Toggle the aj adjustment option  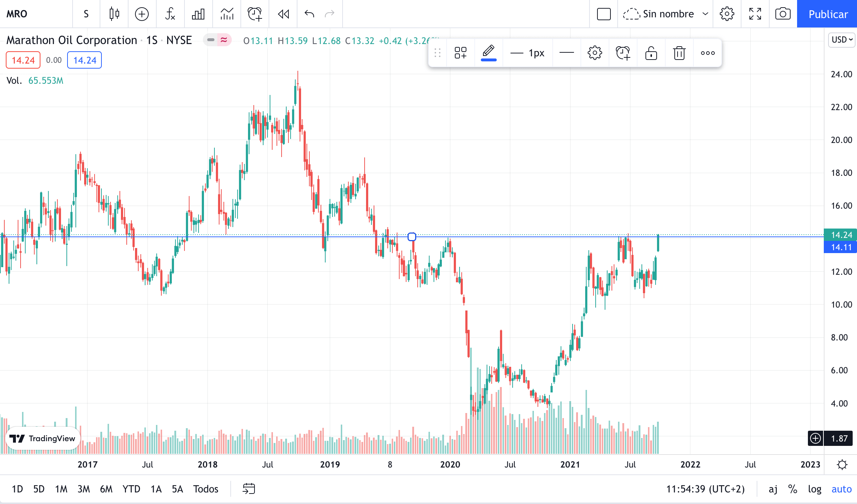[773, 489]
